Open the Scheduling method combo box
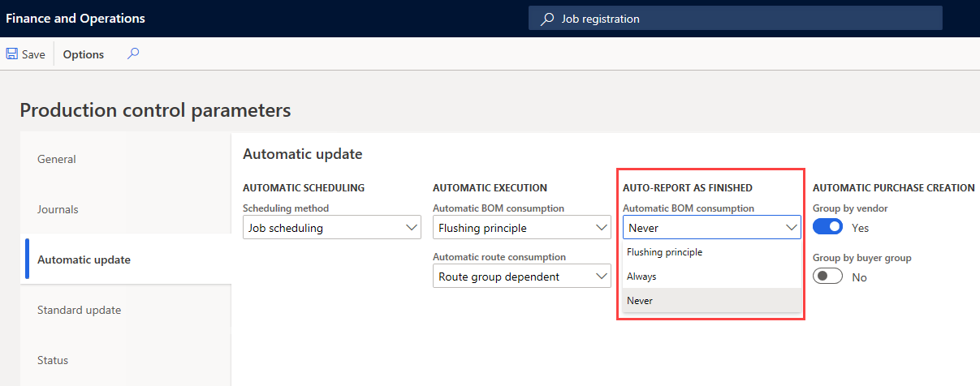980x386 pixels. click(332, 228)
